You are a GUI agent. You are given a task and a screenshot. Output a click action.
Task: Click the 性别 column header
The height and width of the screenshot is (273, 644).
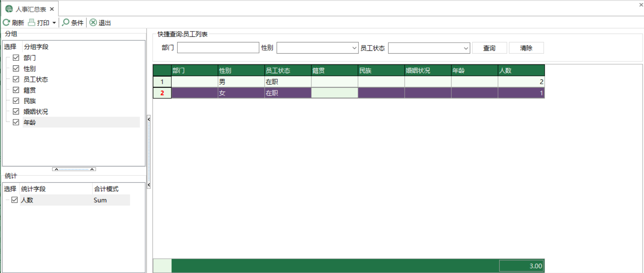pyautogui.click(x=241, y=70)
